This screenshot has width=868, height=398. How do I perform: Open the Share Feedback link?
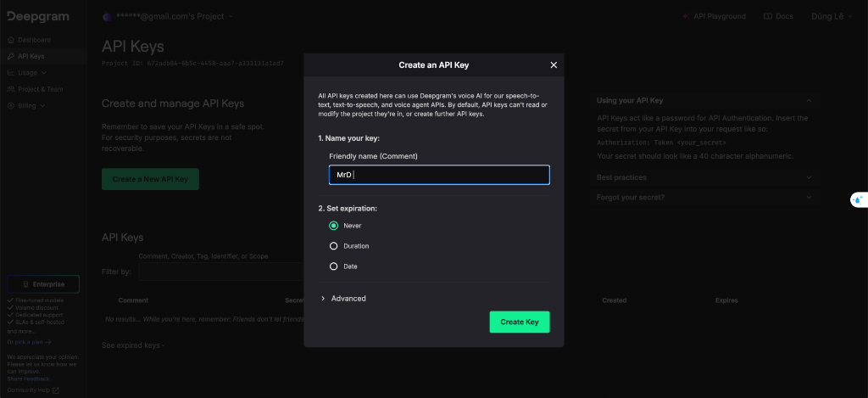tap(28, 378)
